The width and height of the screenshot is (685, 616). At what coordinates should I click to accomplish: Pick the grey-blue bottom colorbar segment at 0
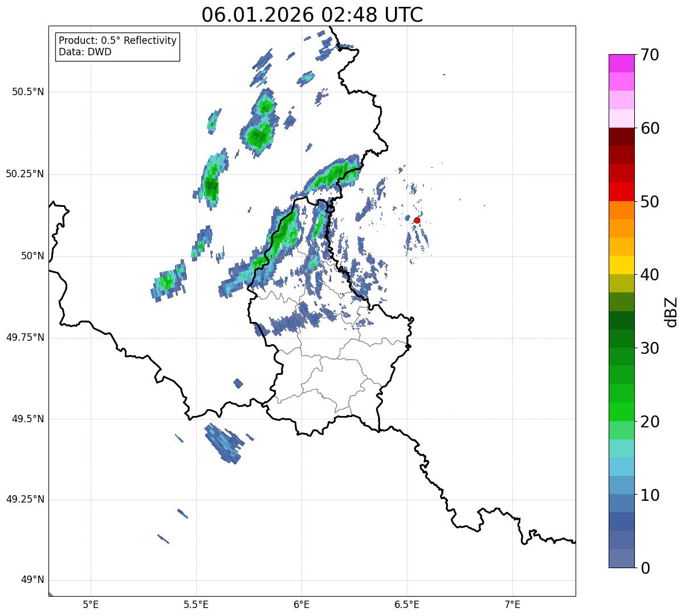(621, 558)
